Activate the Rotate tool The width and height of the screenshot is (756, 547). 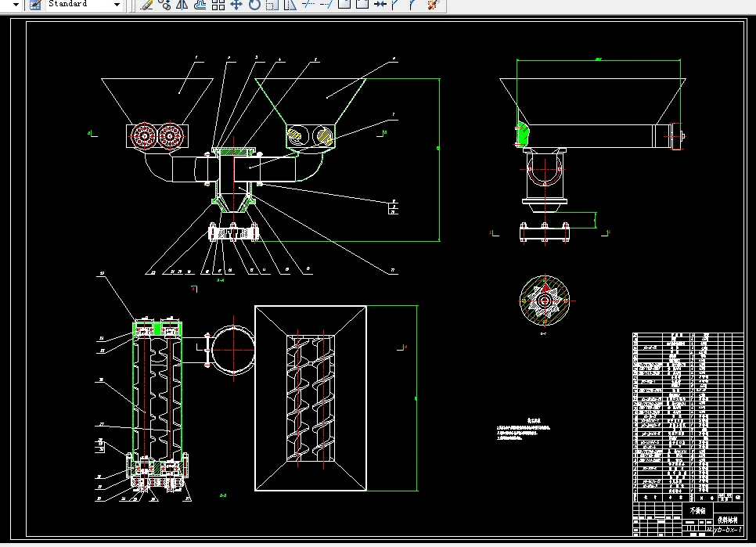point(254,5)
